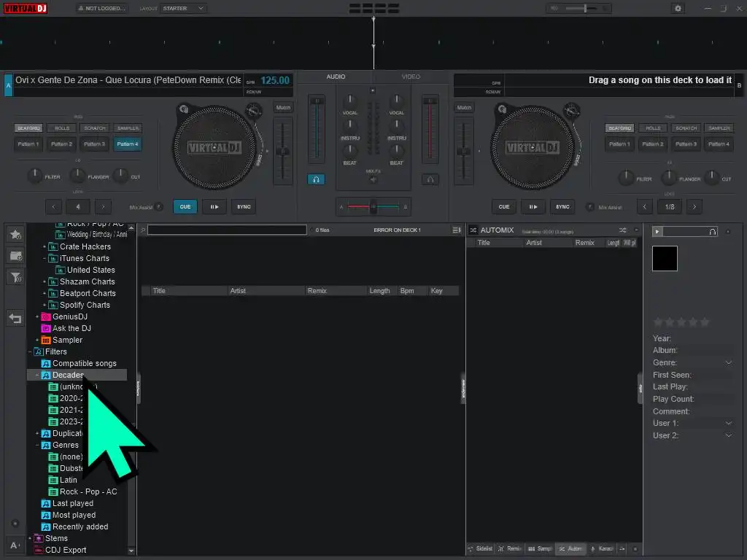Adjust the master volume slider at top
The width and height of the screenshot is (747, 560).
pyautogui.click(x=586, y=8)
